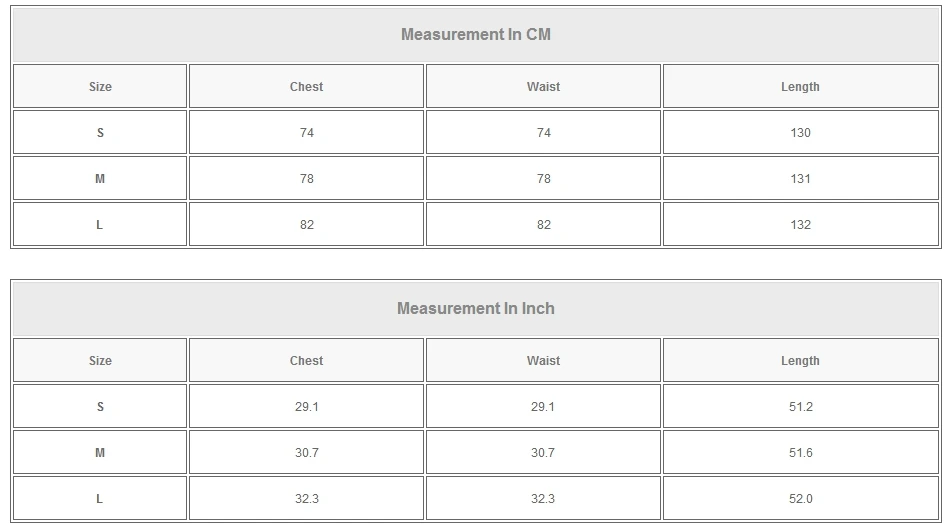Click the "Measurement In CM" table title
Screen dimensions: 950x530
pos(476,35)
